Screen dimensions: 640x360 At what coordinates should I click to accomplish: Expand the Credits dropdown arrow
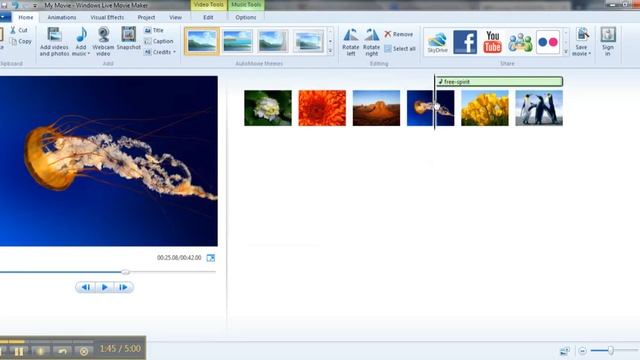(174, 52)
